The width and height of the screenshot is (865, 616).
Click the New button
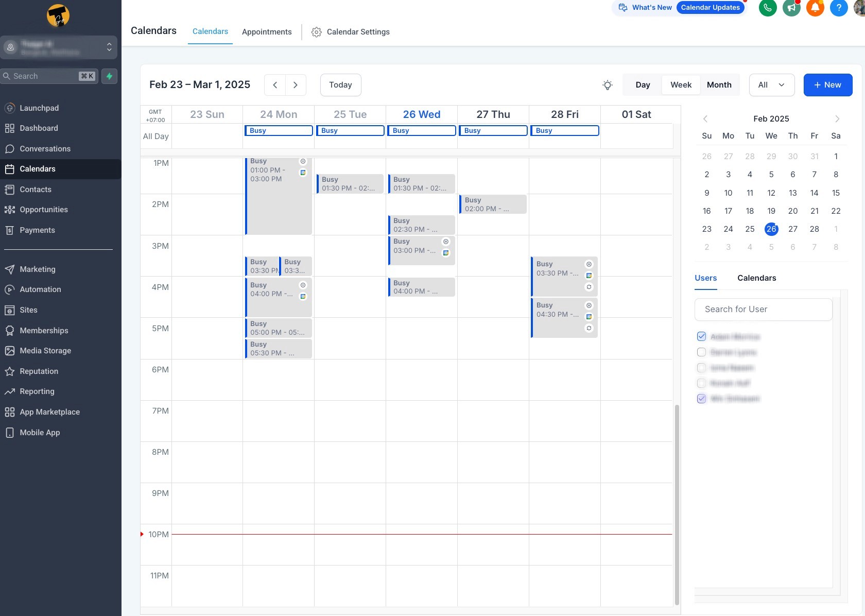pos(827,85)
